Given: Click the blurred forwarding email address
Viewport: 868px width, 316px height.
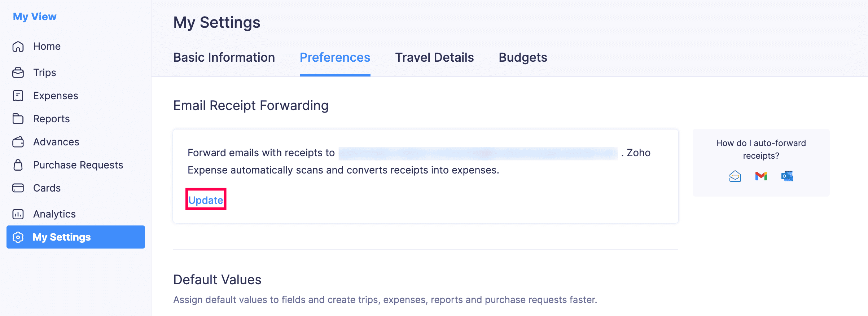Looking at the screenshot, I should (x=478, y=153).
